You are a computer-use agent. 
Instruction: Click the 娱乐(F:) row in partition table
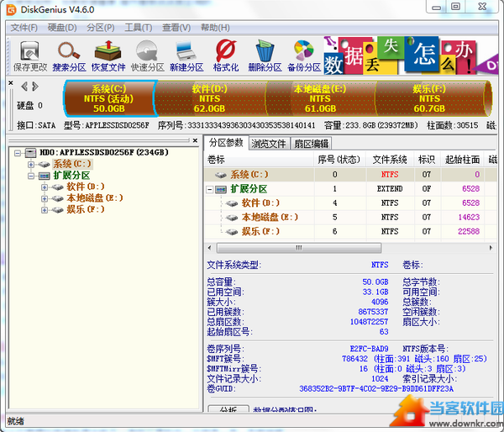point(350,231)
